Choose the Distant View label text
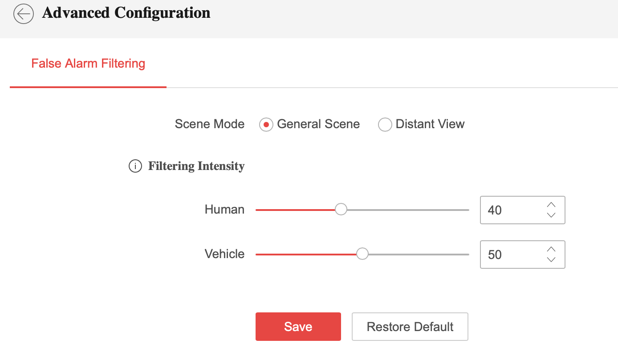Image resolution: width=618 pixels, height=364 pixels. [430, 124]
